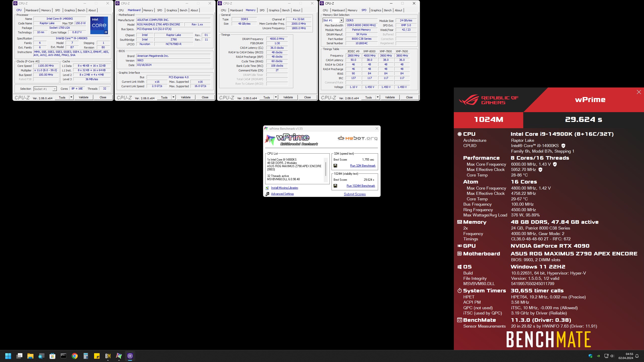Click the Submit Scores link
Screen dimensions: 644x362
[355, 194]
